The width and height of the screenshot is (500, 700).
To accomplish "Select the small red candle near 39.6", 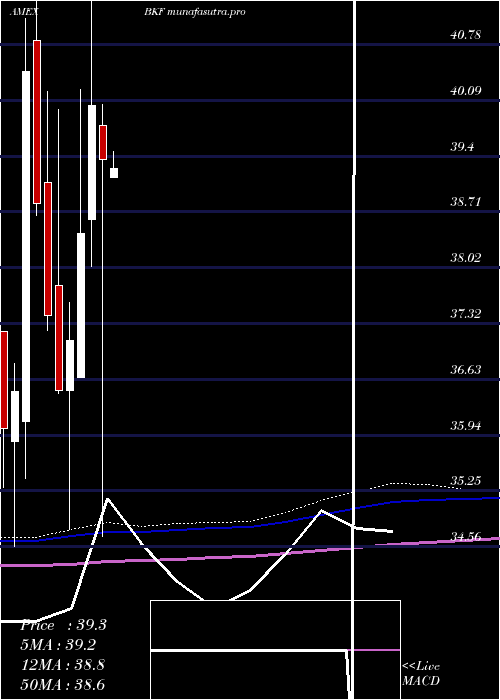I will point(103,142).
